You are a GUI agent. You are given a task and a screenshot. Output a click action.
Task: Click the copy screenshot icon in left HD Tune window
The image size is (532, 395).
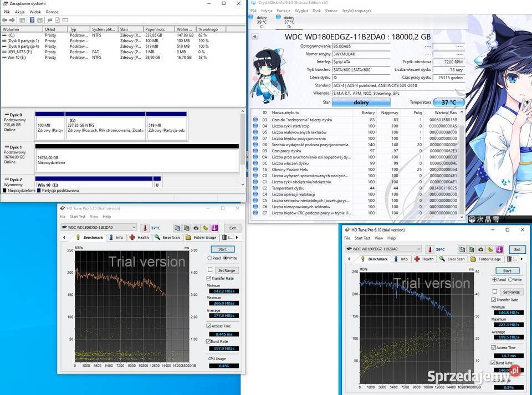click(186, 228)
